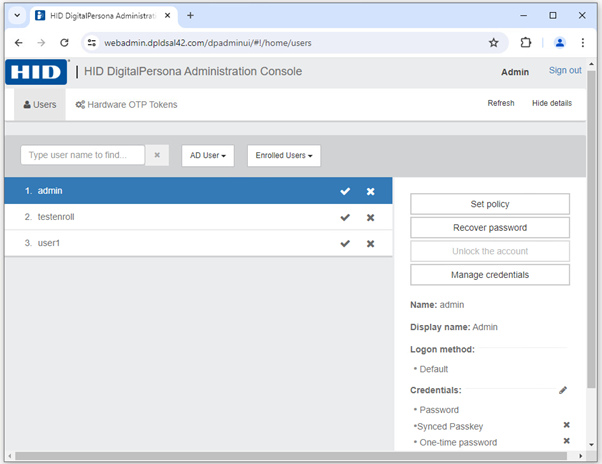Expand the AD User dropdown
602x464 pixels.
pyautogui.click(x=207, y=155)
